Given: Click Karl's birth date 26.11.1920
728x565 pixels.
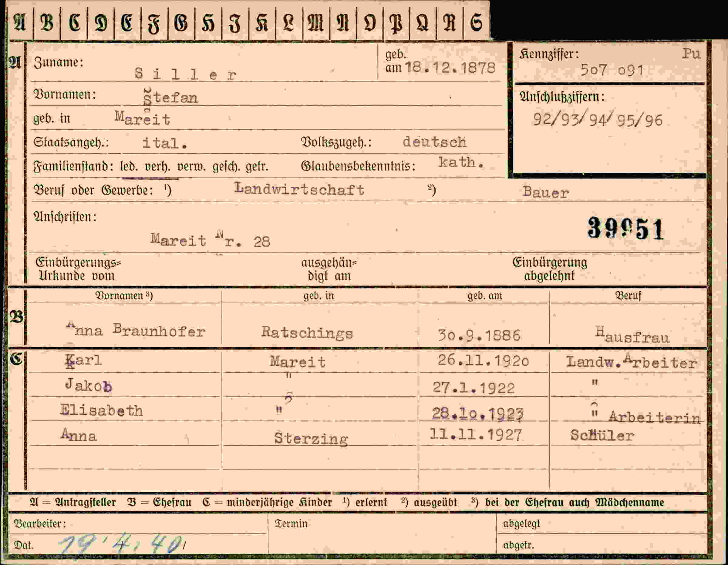Looking at the screenshot, I should 483,360.
